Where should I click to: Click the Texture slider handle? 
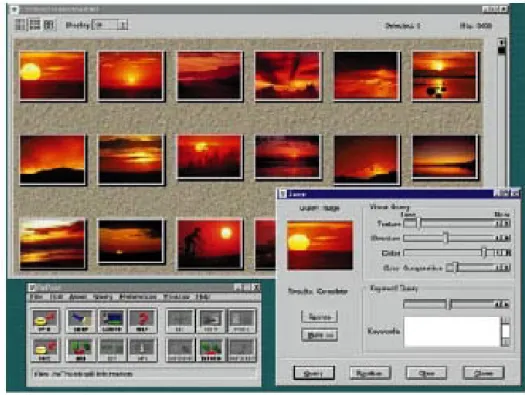coord(418,223)
